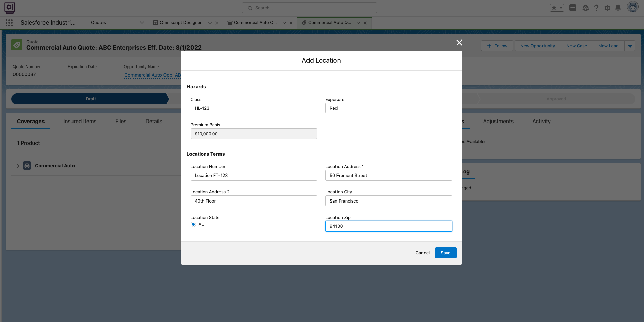
Task: Select the Draft stage in path
Action: (x=90, y=99)
